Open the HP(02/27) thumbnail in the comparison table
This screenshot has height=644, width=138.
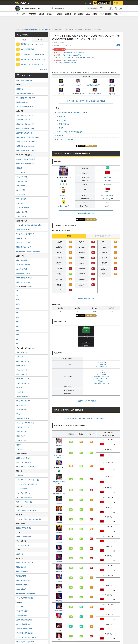(x=59, y=499)
